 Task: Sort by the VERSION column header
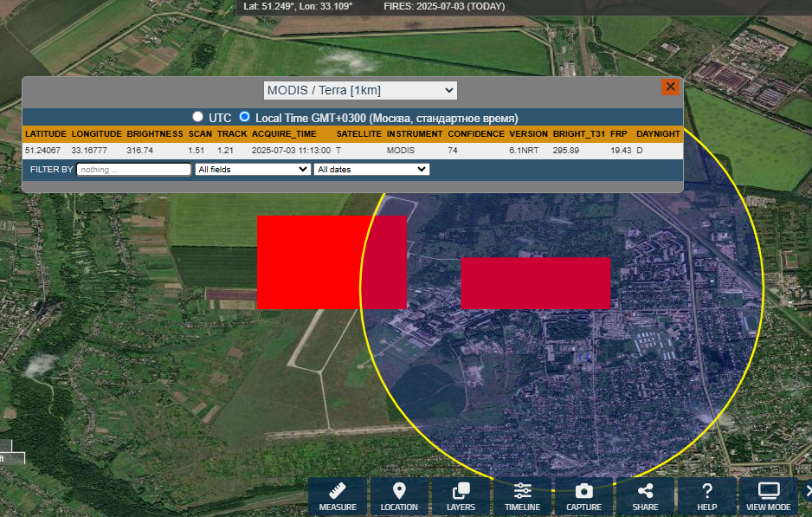pyautogui.click(x=528, y=133)
